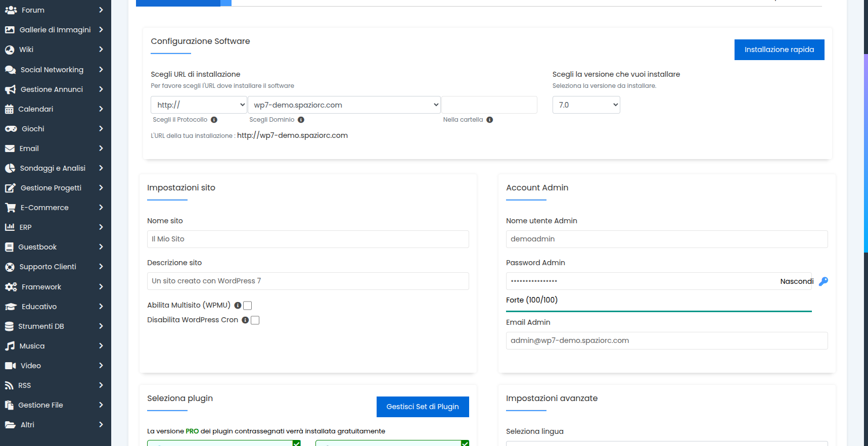Click the password strength bar under Forte (100/100)
The width and height of the screenshot is (868, 446).
coord(659,312)
